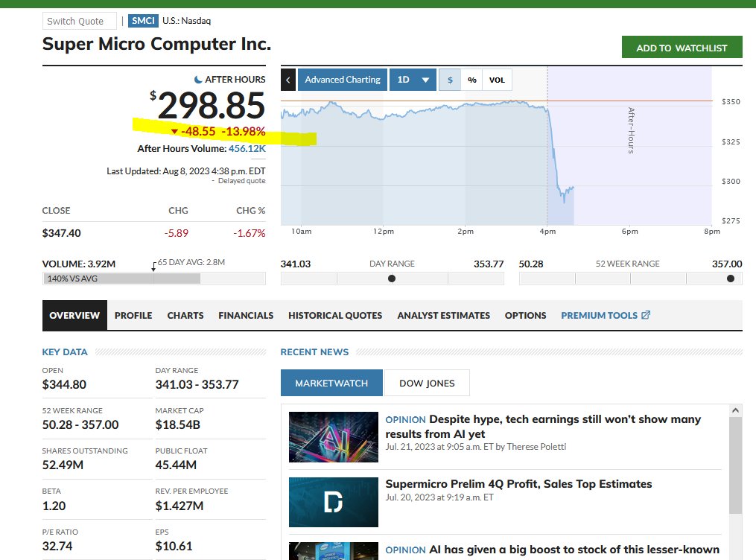Select the MarketWatch news tab
Image resolution: width=756 pixels, height=560 pixels.
point(331,383)
